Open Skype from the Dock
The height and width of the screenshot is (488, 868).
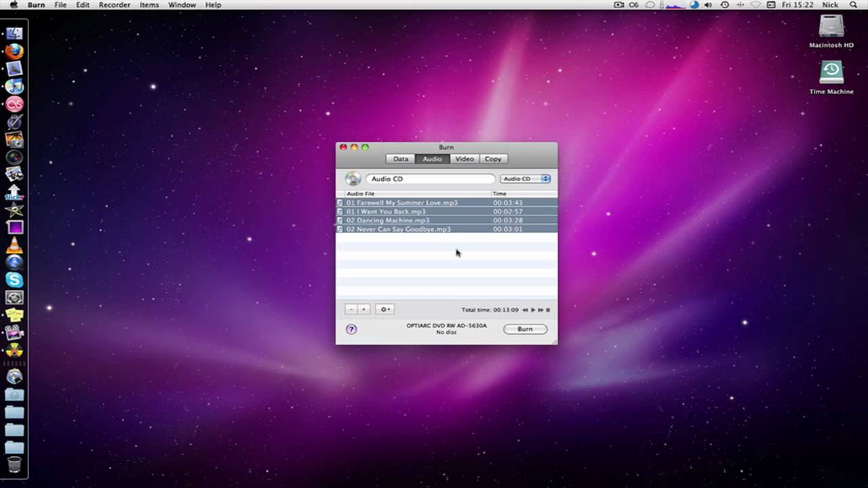pos(14,280)
